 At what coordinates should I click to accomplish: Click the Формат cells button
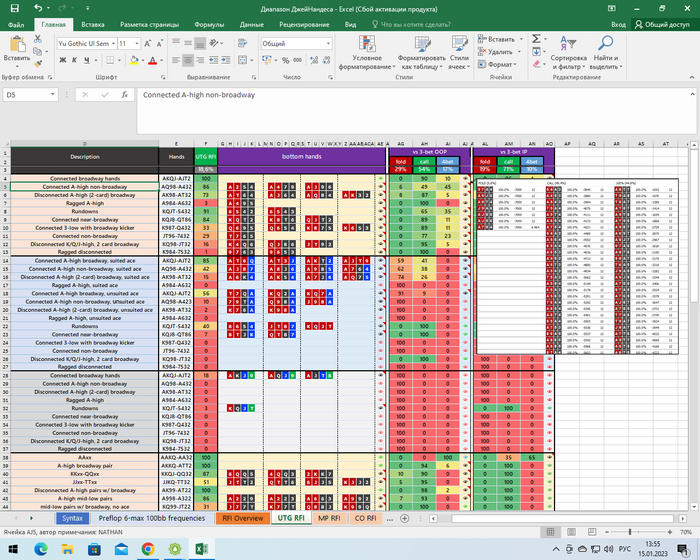(x=497, y=64)
